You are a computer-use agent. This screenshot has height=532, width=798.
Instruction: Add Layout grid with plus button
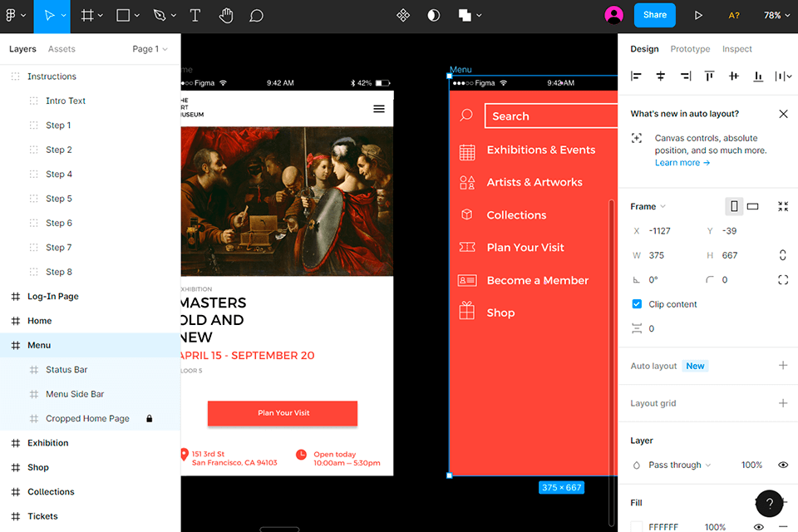(x=783, y=403)
